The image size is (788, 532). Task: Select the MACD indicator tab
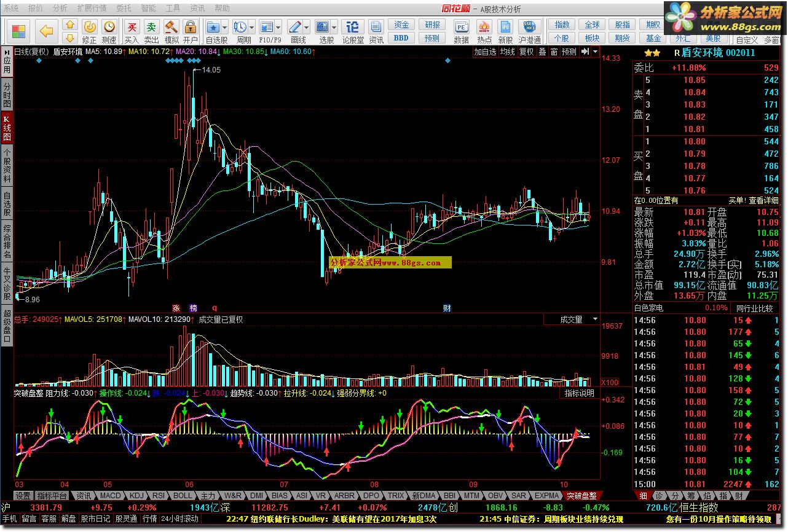111,495
